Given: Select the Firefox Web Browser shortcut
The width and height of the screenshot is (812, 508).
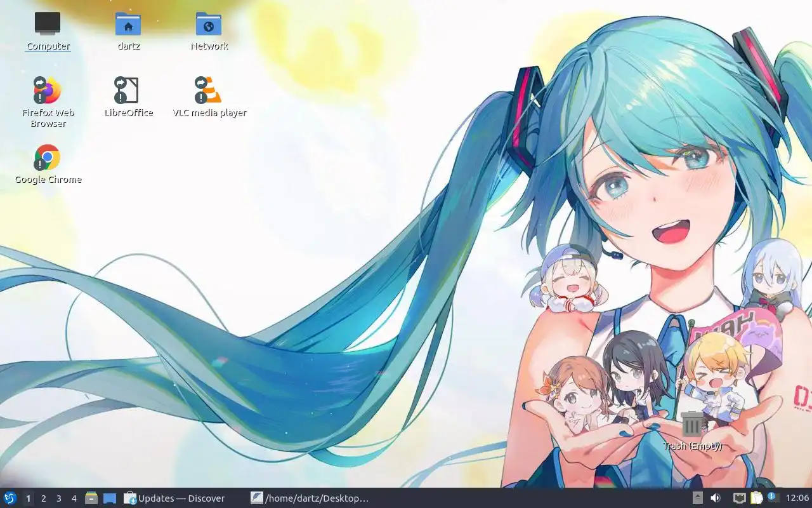Looking at the screenshot, I should coord(48,102).
